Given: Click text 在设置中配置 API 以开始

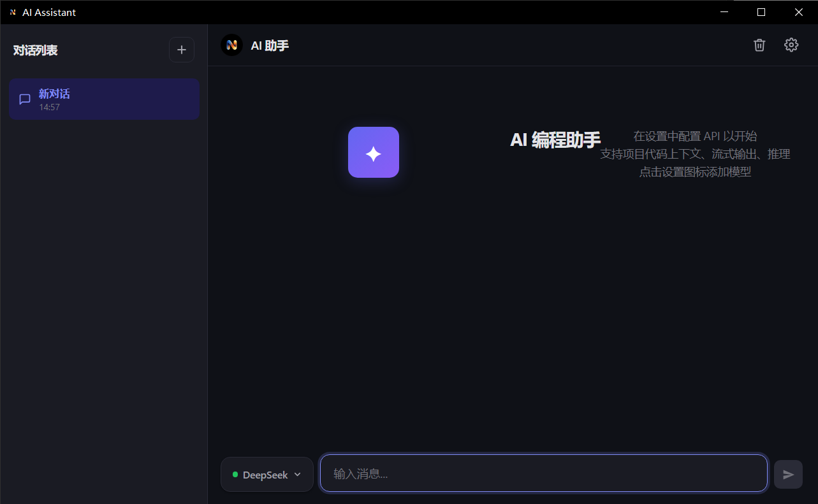Looking at the screenshot, I should (695, 136).
